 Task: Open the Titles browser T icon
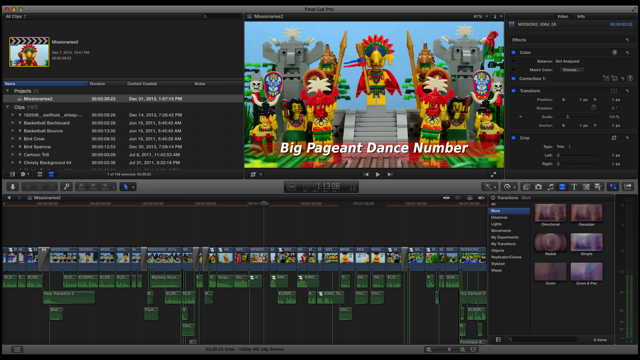(574, 187)
